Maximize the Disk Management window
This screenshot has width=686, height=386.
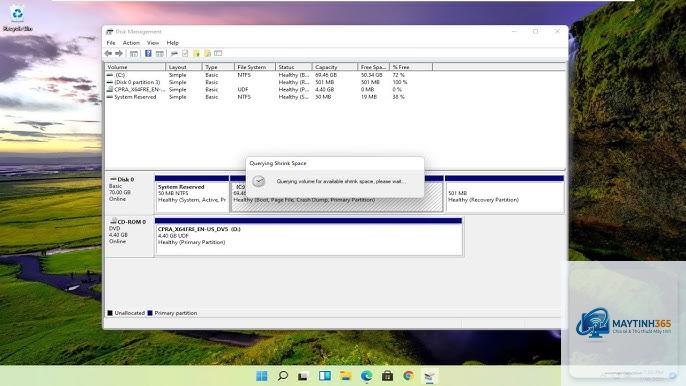pos(536,32)
